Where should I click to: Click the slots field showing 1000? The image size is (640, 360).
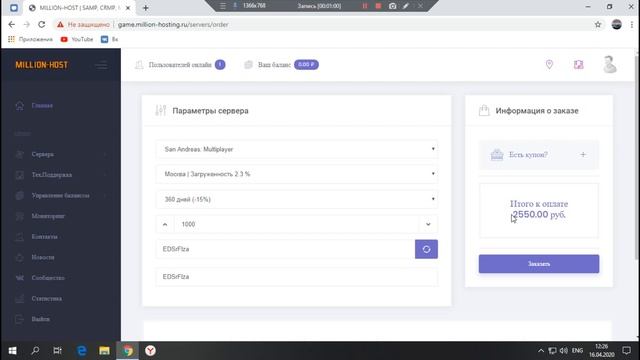pyautogui.click(x=296, y=224)
